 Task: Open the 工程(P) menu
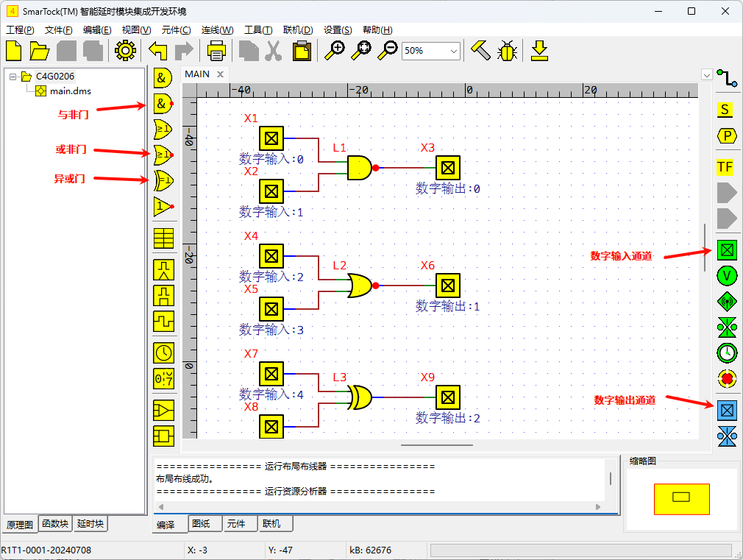(x=20, y=30)
